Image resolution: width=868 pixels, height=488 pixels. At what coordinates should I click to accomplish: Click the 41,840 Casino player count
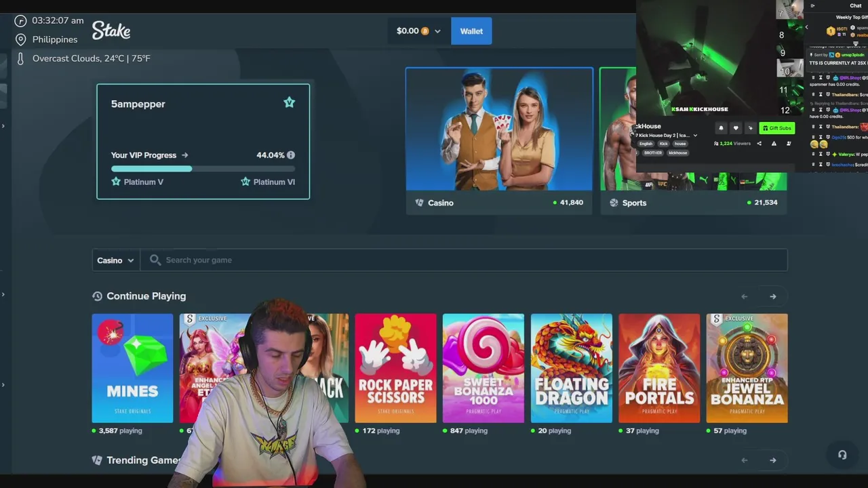pos(572,203)
